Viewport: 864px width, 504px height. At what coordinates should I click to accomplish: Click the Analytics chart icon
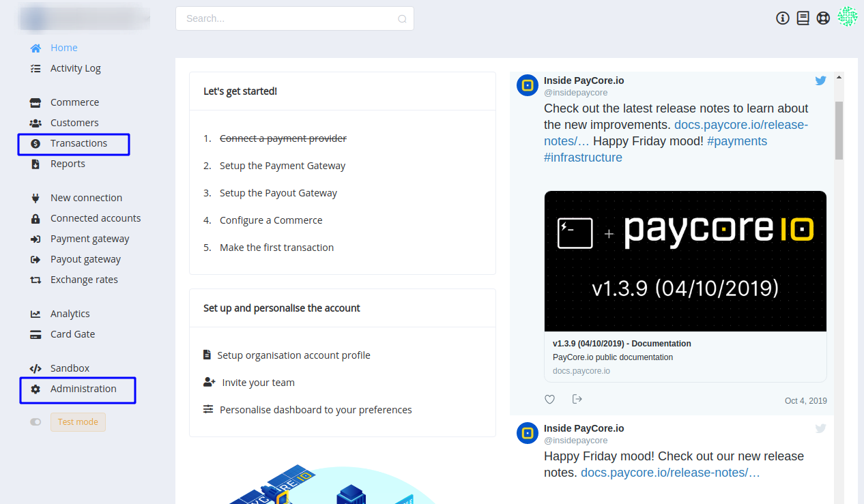(35, 314)
